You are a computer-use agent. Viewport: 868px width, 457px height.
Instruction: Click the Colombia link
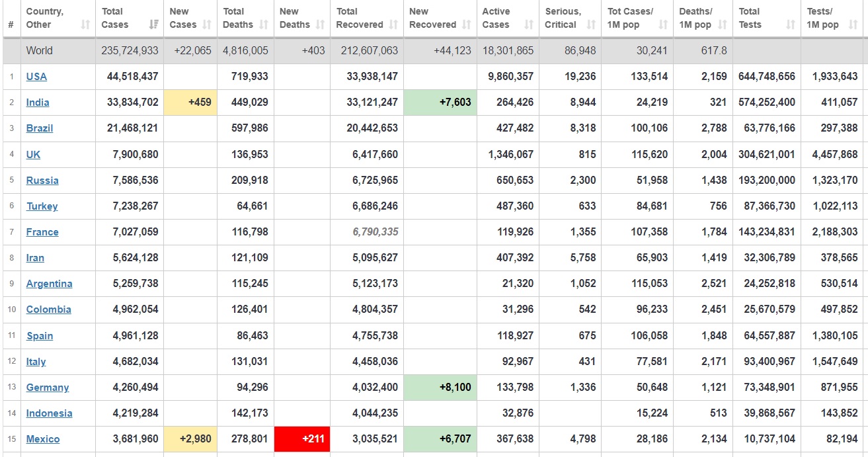pyautogui.click(x=49, y=309)
